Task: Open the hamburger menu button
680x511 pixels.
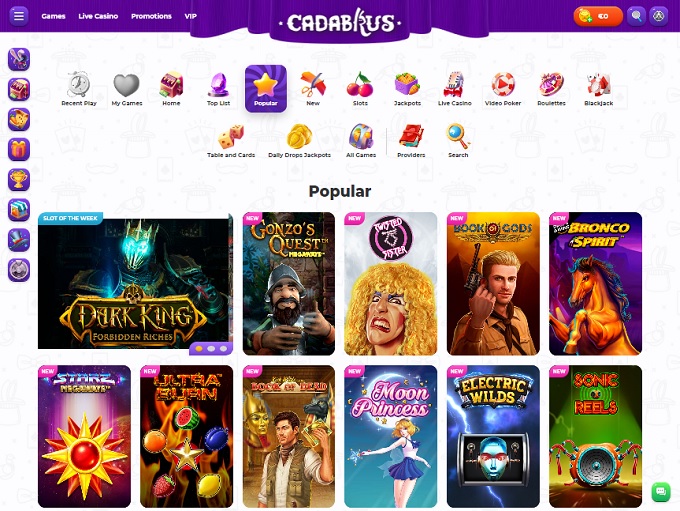Action: 19,16
